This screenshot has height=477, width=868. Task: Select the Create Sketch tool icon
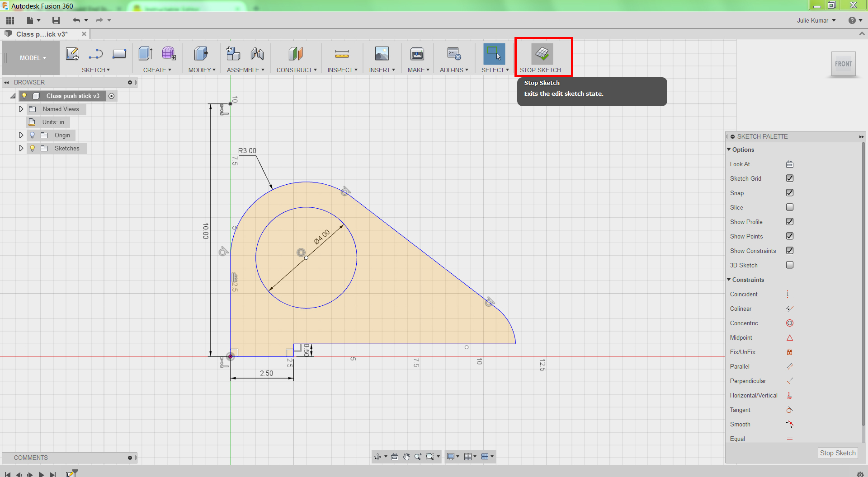click(72, 54)
